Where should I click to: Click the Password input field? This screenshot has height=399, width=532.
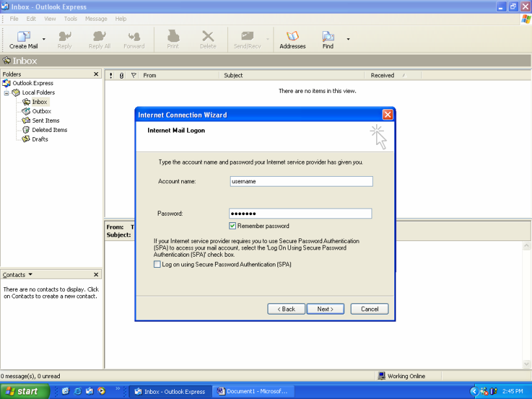coord(300,213)
